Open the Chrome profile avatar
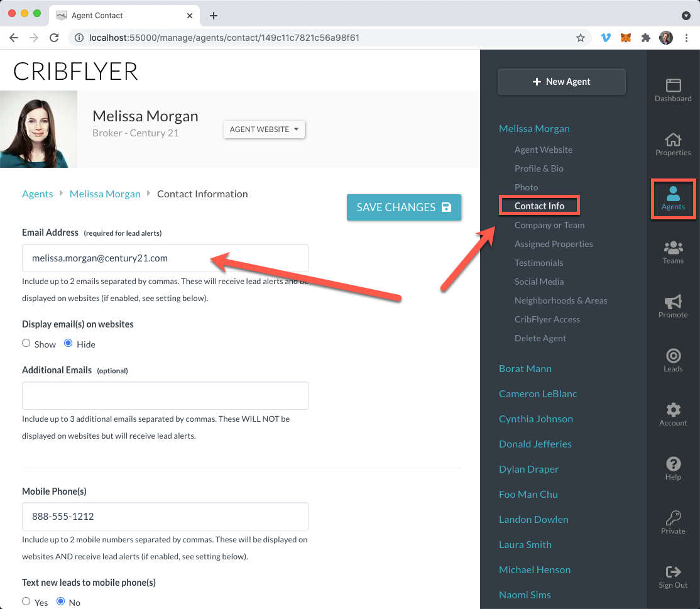Viewport: 700px width, 609px height. (x=665, y=38)
